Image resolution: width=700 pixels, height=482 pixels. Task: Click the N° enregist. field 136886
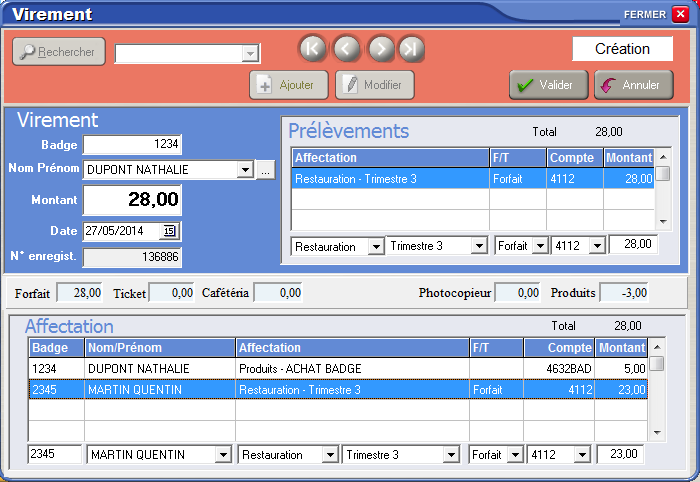coord(132,257)
